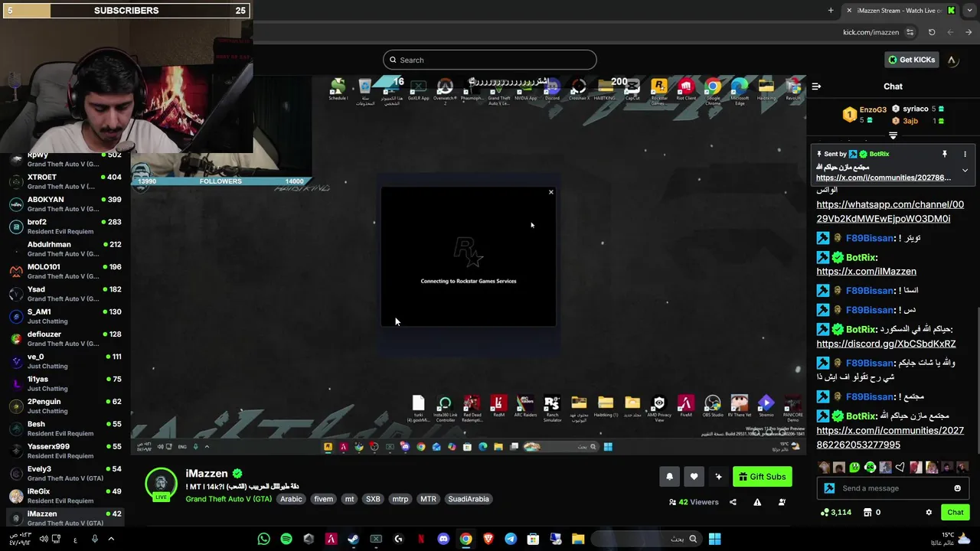Screen dimensions: 980x551
Task: Click the store icon under the chat input
Action: point(869,512)
